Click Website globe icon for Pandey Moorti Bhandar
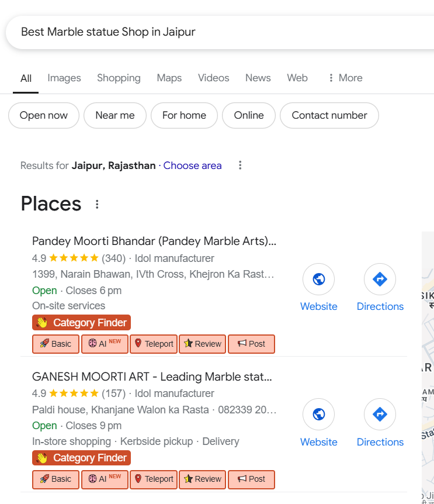Screen dimensions: 434x504 click(318, 279)
